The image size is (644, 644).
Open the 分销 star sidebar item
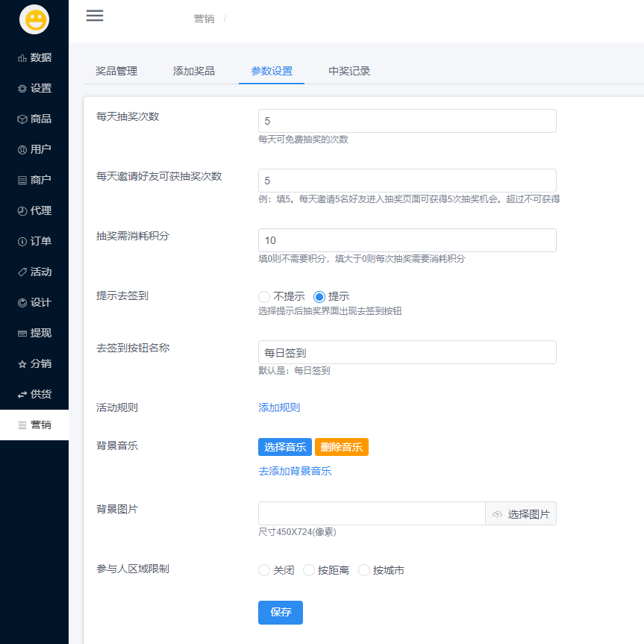coord(34,363)
